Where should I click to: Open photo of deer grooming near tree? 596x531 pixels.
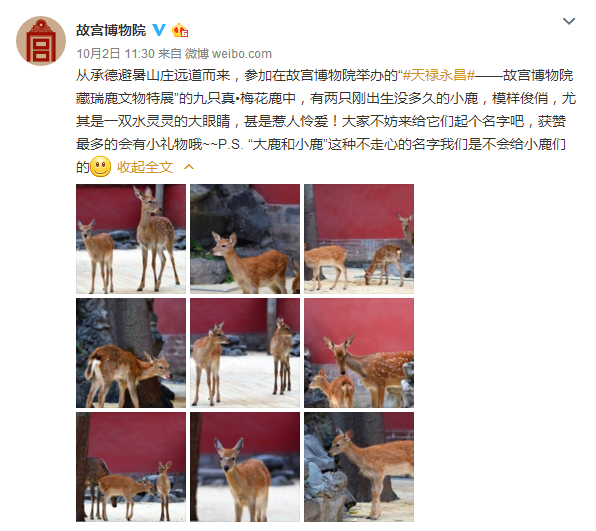pyautogui.click(x=131, y=353)
